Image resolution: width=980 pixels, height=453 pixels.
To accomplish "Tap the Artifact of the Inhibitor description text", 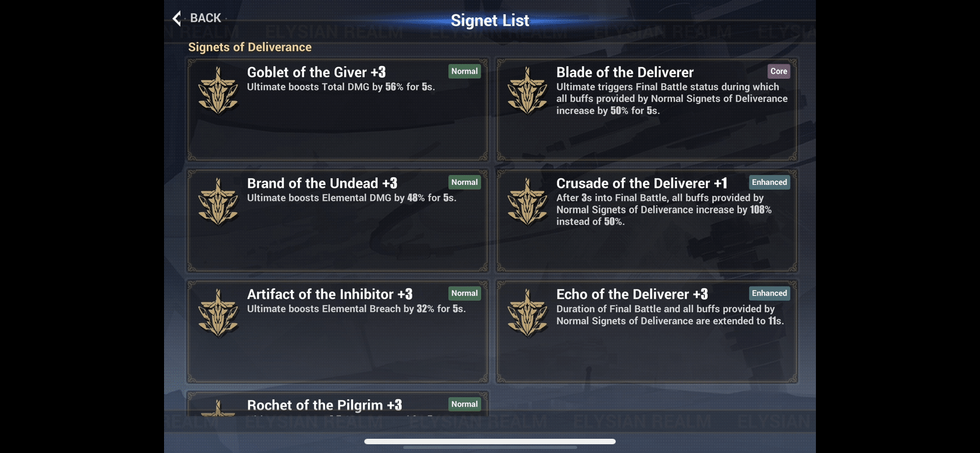I will pyautogui.click(x=356, y=309).
